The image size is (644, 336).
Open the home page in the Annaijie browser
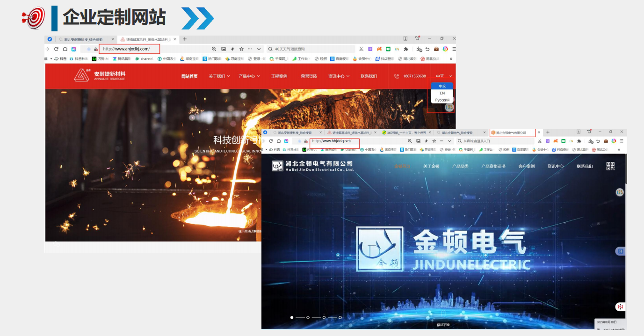pyautogui.click(x=65, y=49)
